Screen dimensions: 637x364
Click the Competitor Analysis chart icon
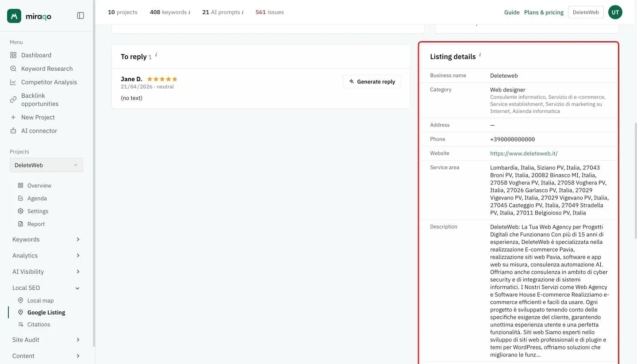click(x=13, y=82)
